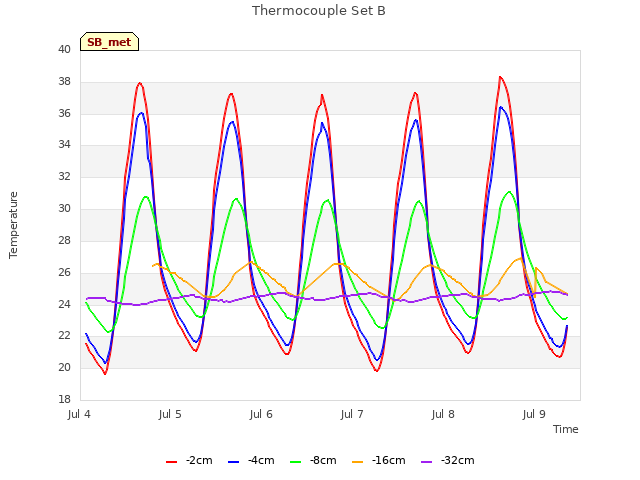Click the start of the purple -32cm line
Viewport: 640px width, 480px height.
point(86,298)
